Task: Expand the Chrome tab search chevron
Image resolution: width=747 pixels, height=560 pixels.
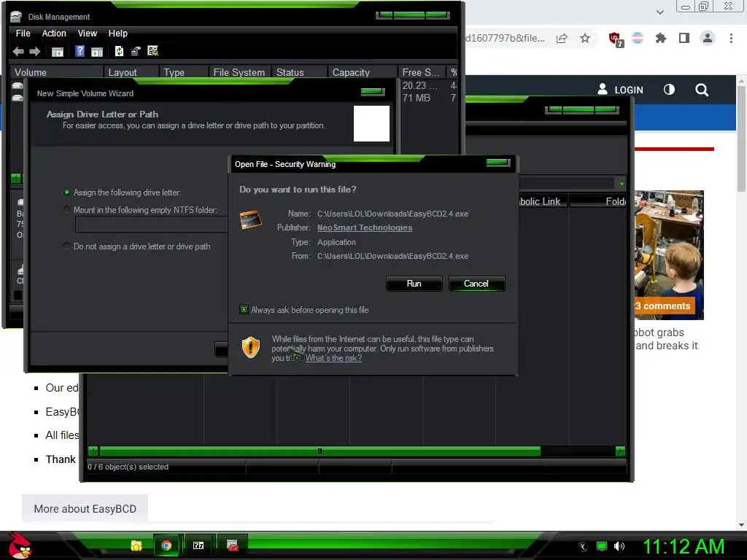Action: (659, 12)
